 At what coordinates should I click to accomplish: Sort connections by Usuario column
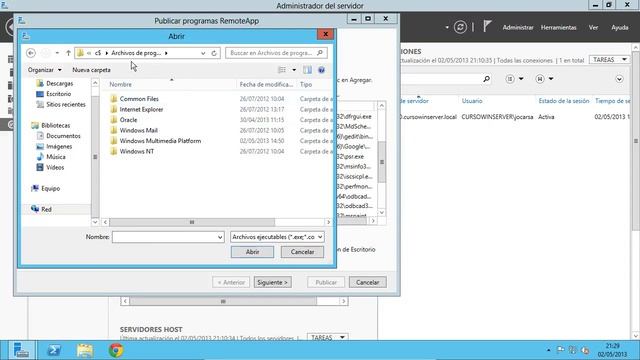tap(472, 101)
